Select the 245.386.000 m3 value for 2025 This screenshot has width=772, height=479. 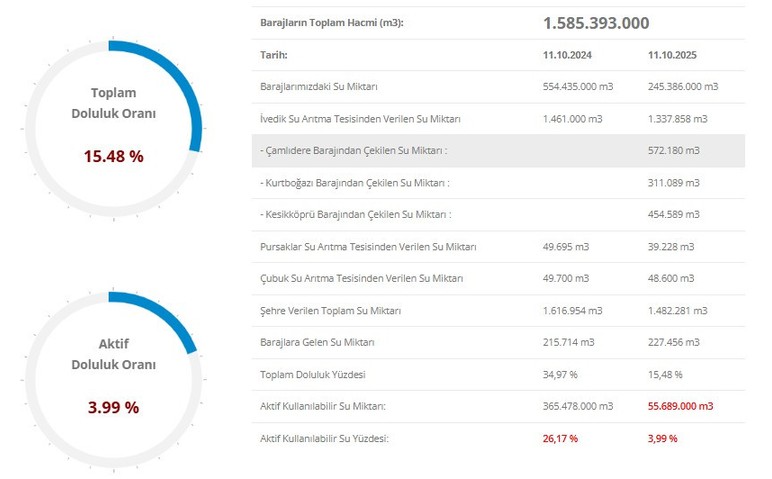(x=683, y=87)
